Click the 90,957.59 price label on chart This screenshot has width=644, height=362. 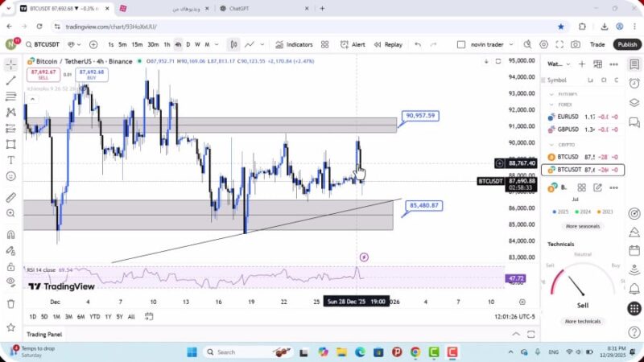420,116
